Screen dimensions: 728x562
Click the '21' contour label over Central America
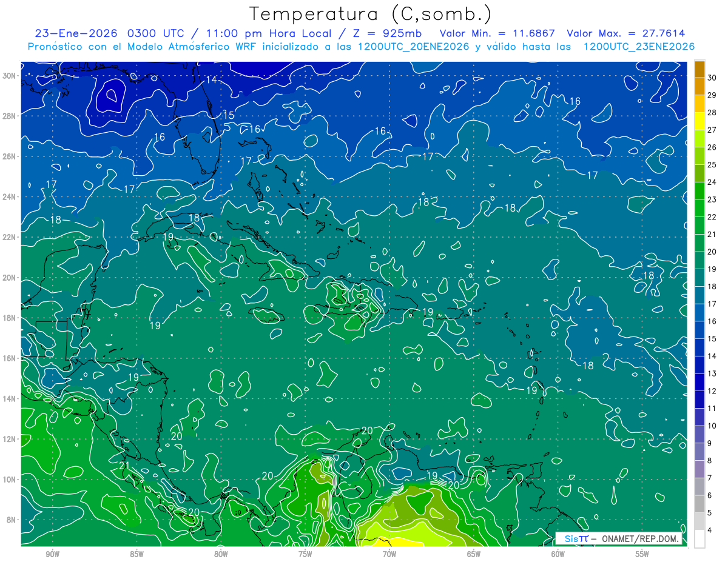point(124,466)
